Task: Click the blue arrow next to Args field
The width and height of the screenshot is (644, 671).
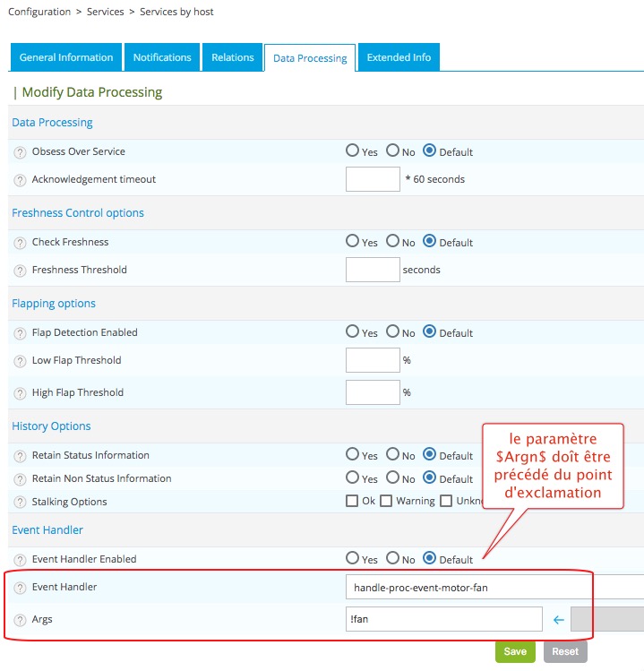Action: point(558,619)
